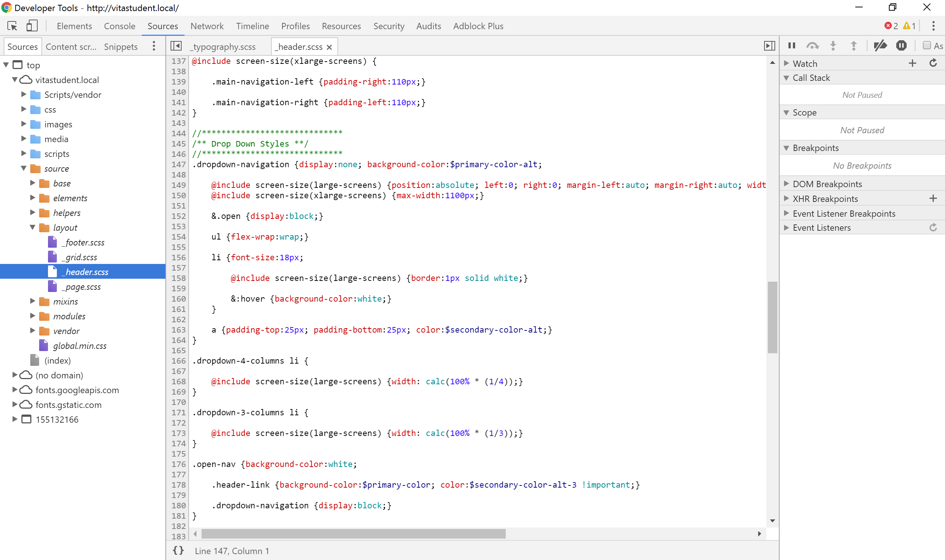Expand the css folder
This screenshot has height=560, width=945.
[x=24, y=109]
